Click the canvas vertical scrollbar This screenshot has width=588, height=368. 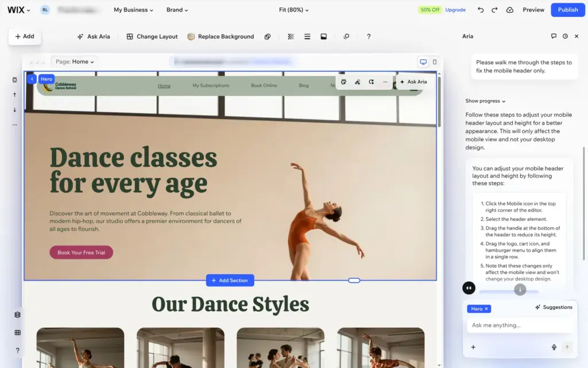(439, 101)
